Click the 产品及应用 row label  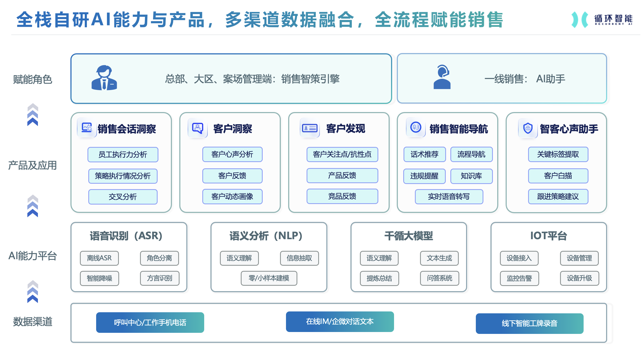[32, 165]
